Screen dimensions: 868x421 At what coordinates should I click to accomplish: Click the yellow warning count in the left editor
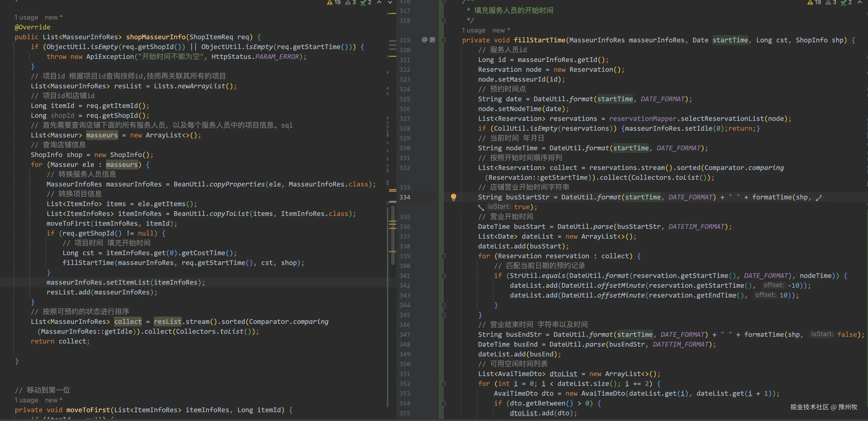[334, 2]
